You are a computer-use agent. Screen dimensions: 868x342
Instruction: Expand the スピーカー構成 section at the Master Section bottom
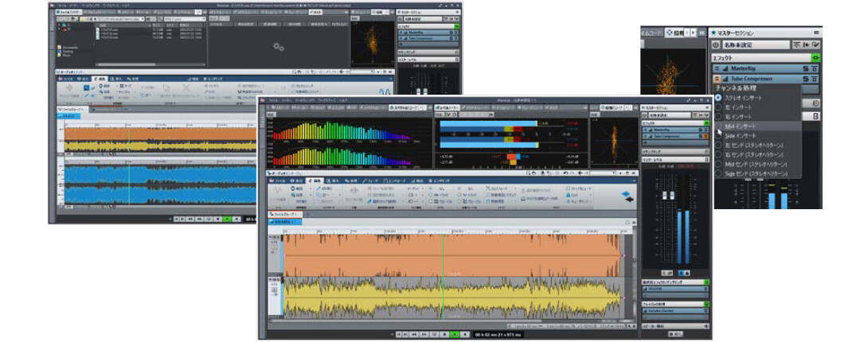click(x=676, y=326)
